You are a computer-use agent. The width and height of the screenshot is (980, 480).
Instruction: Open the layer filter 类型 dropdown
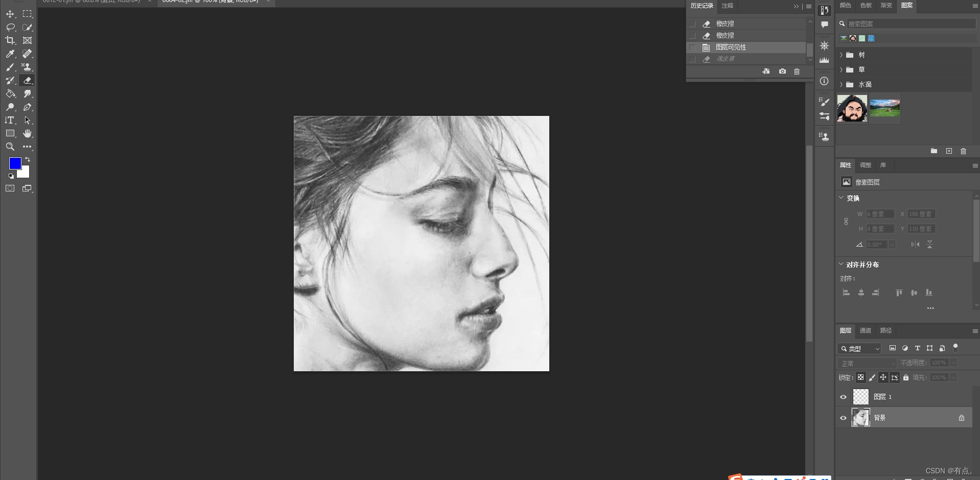pos(859,348)
